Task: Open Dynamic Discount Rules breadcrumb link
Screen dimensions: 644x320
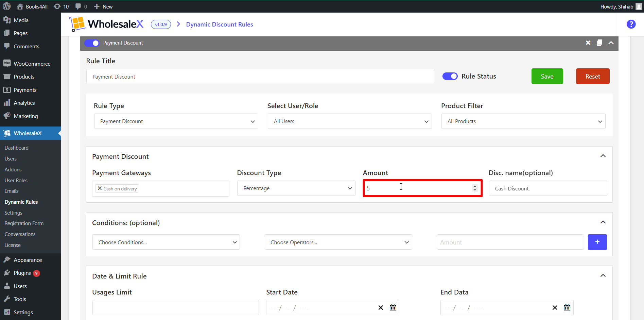Action: (x=220, y=24)
